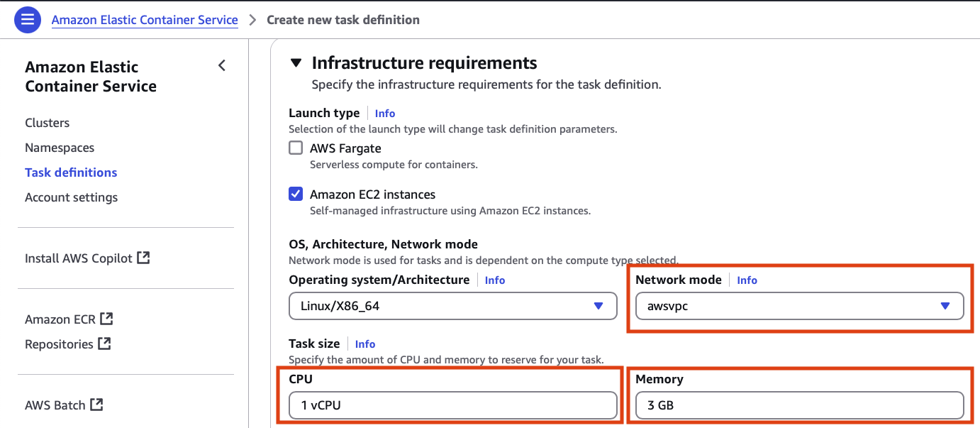Open the Repositories sidebar link

click(x=59, y=344)
